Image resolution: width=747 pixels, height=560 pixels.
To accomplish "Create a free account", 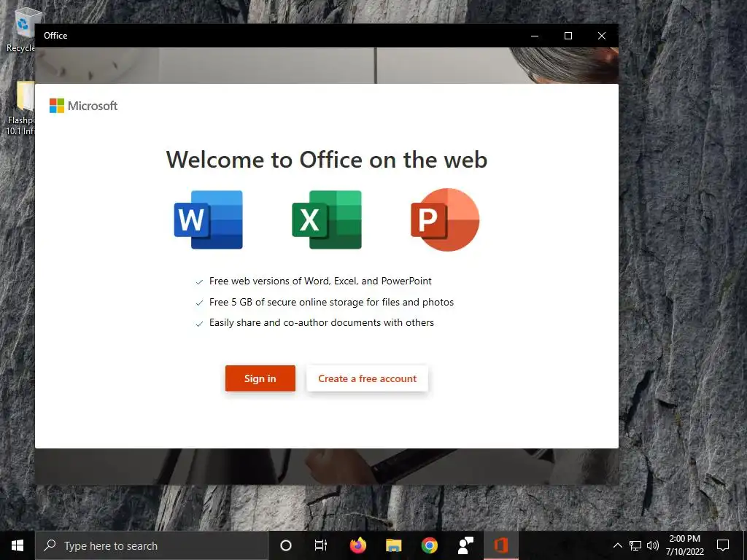I will (x=368, y=378).
